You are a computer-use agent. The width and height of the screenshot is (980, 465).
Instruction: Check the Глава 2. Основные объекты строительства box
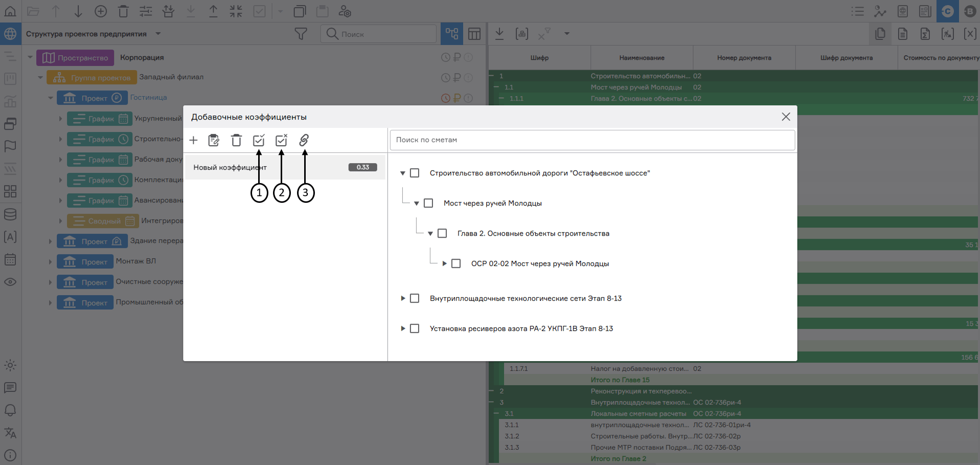coord(442,234)
